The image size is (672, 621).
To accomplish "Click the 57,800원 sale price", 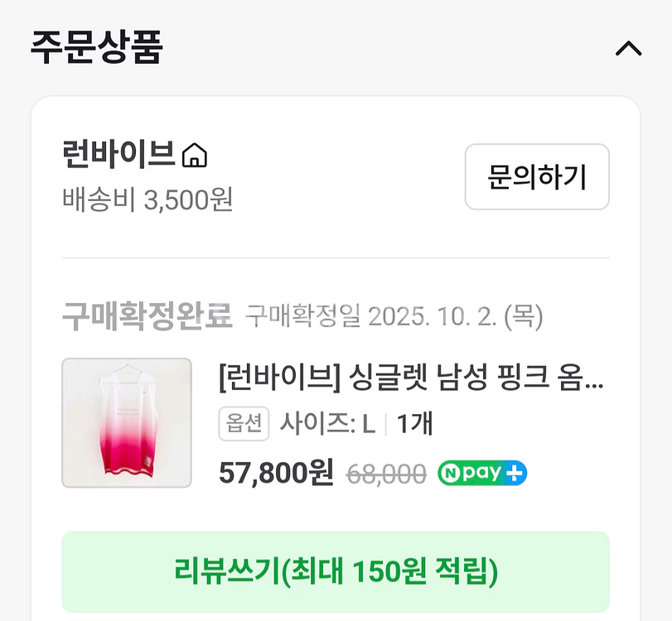I will point(276,473).
